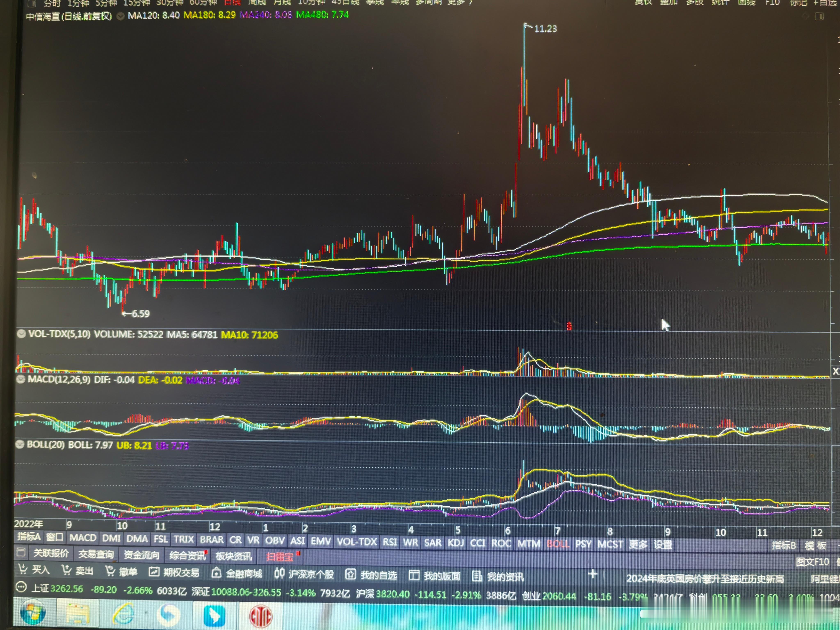The image size is (840, 630).
Task: Click the 6.59 low price label
Action: tap(140, 314)
